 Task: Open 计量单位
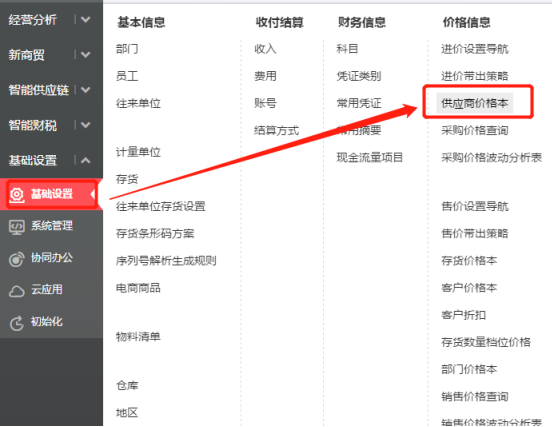point(138,152)
